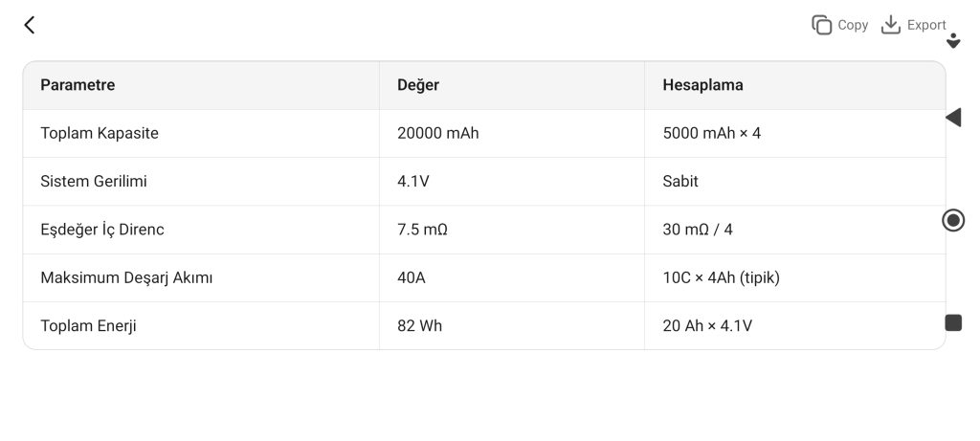Click the Export download icon
The image size is (980, 441).
(891, 25)
